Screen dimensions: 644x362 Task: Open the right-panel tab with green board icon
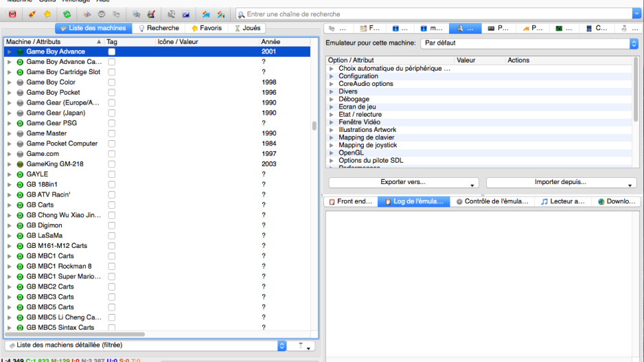tap(564, 28)
